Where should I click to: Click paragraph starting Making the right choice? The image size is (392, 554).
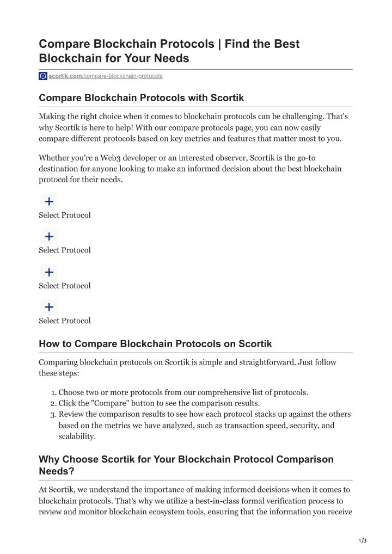click(x=193, y=127)
